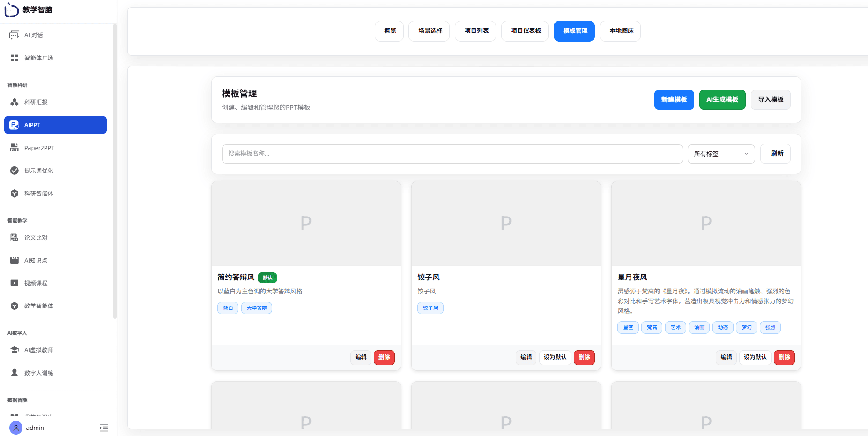Open the Paper2PPT icon
The height and width of the screenshot is (436, 868).
(x=15, y=148)
